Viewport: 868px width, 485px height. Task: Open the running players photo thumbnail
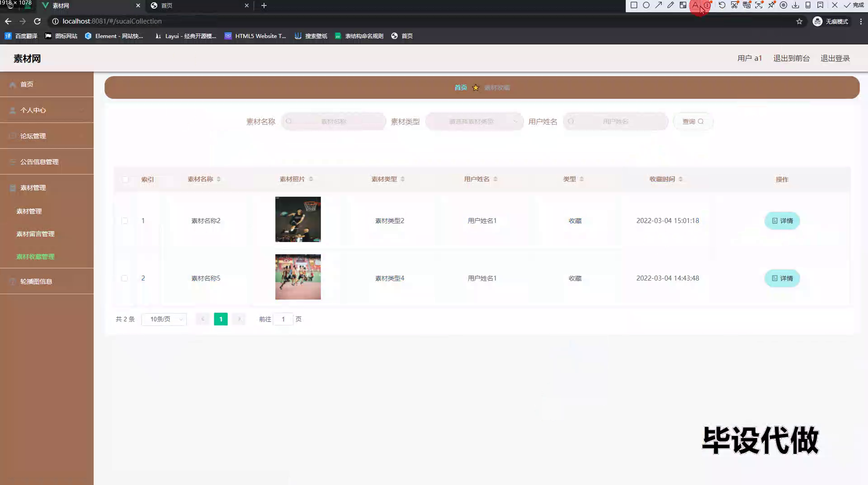click(x=298, y=277)
